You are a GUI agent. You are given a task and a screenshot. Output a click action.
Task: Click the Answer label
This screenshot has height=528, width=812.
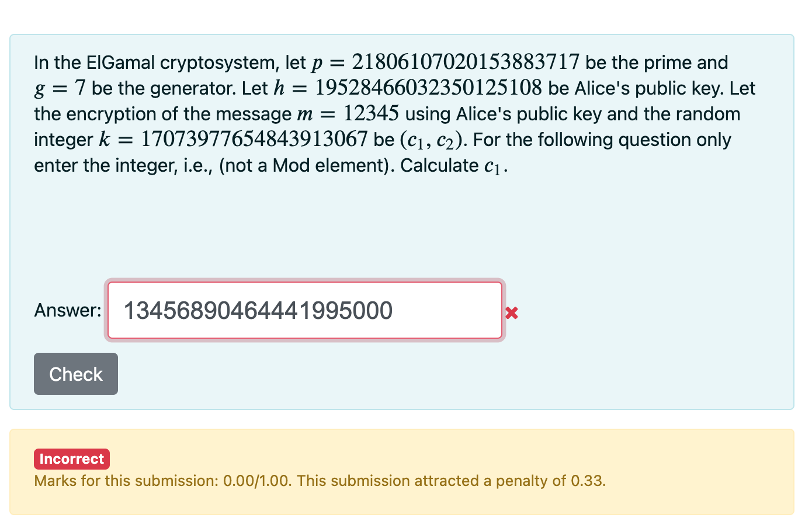[x=67, y=310]
